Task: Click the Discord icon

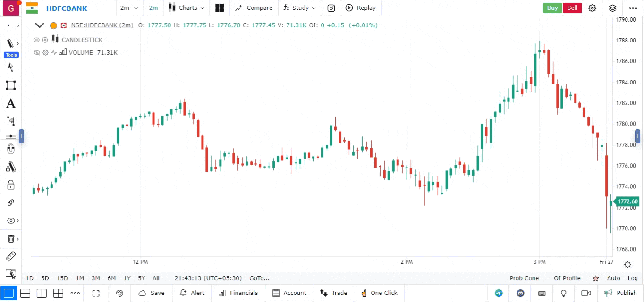Action: coord(520,293)
